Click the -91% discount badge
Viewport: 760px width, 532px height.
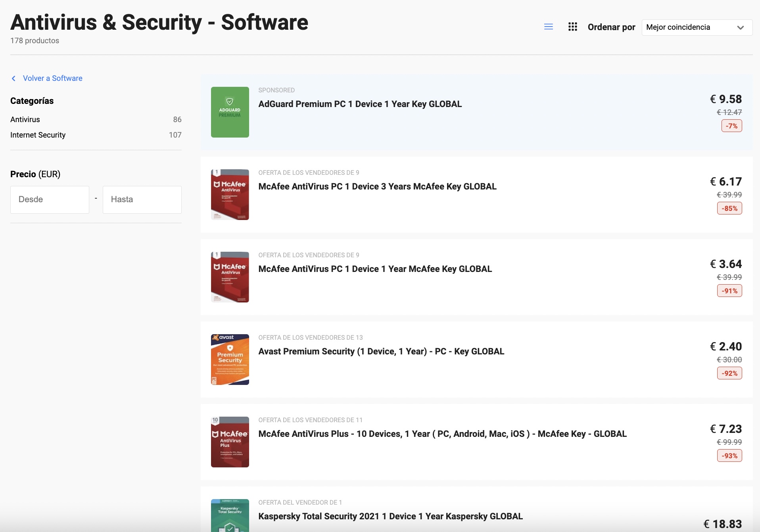click(x=729, y=291)
